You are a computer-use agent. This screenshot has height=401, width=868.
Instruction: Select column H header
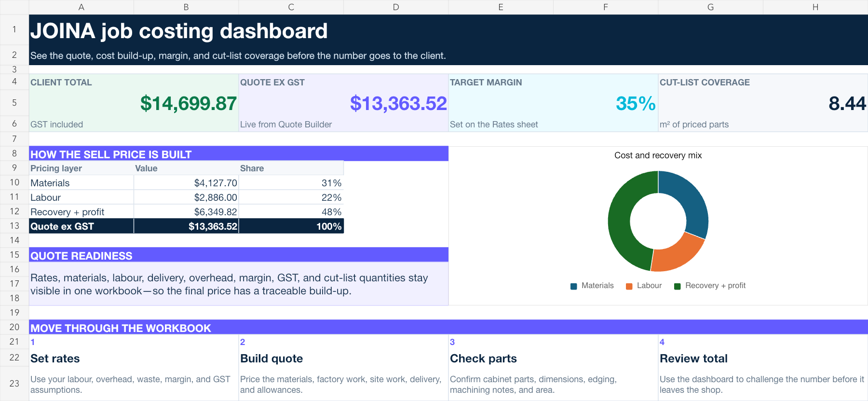pyautogui.click(x=815, y=7)
